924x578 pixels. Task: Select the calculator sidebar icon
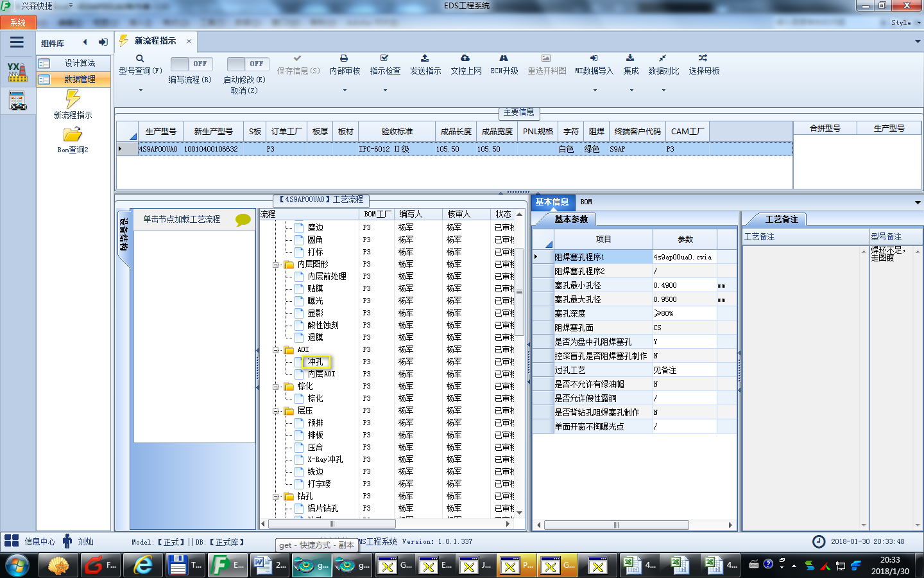(x=17, y=101)
